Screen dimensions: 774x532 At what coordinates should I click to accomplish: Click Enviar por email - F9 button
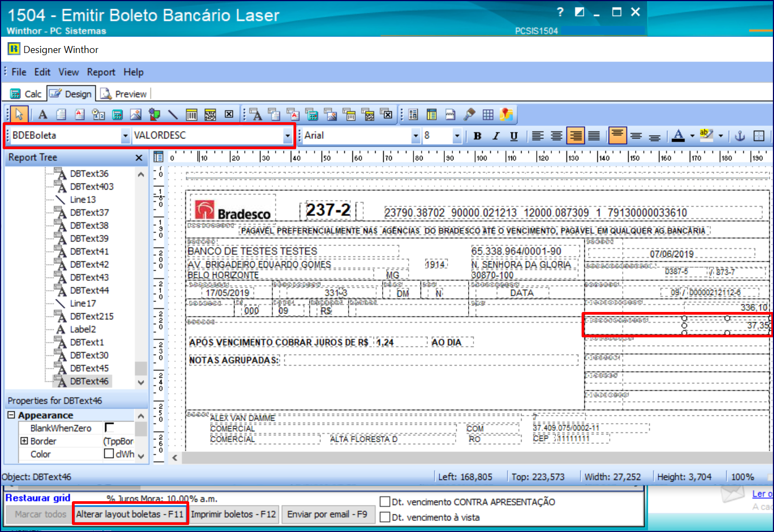(x=327, y=514)
